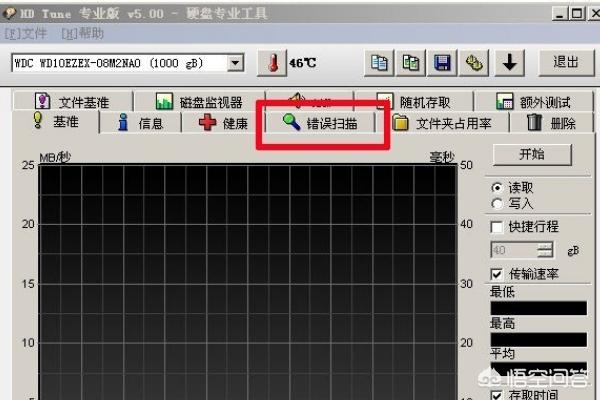
Task: Open the options wrench icon
Action: click(474, 63)
